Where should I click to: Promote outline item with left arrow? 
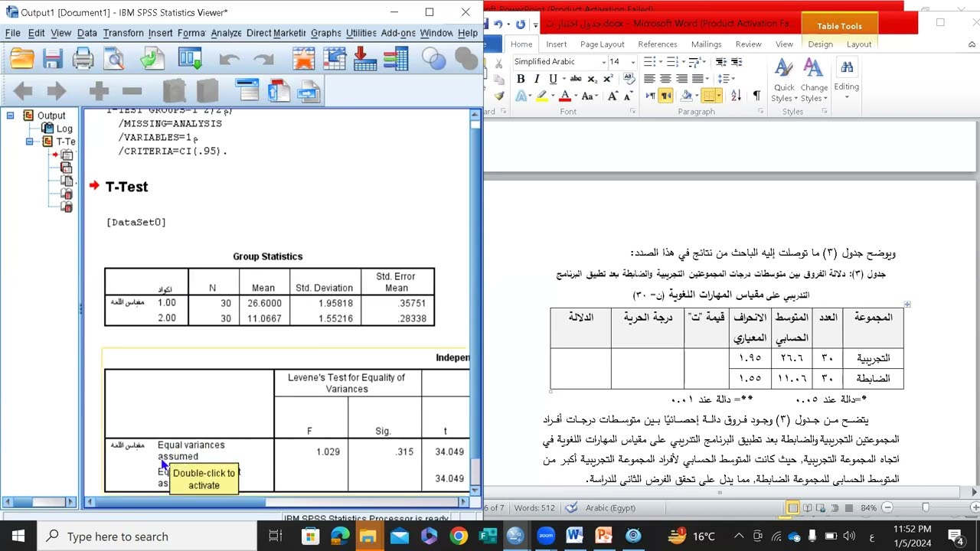(23, 92)
